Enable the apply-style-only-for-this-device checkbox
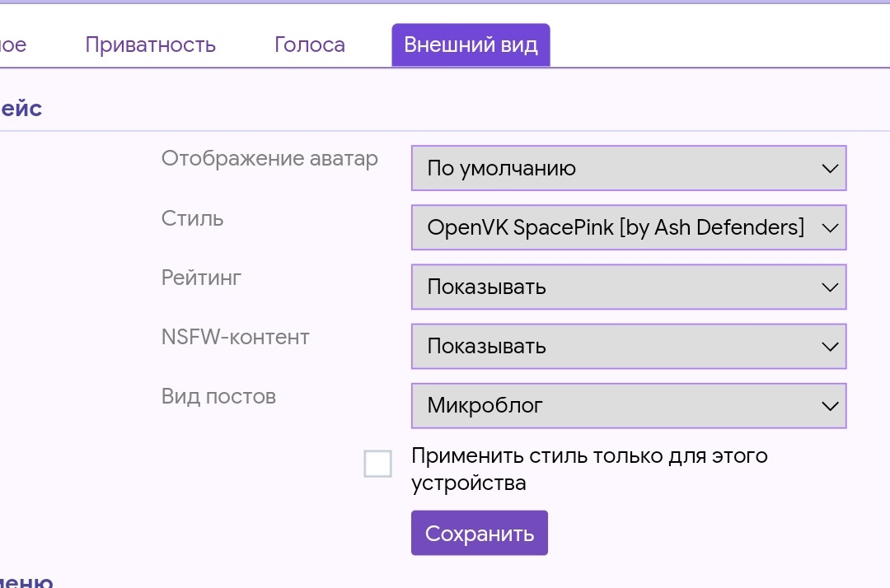890x588 pixels. click(377, 464)
